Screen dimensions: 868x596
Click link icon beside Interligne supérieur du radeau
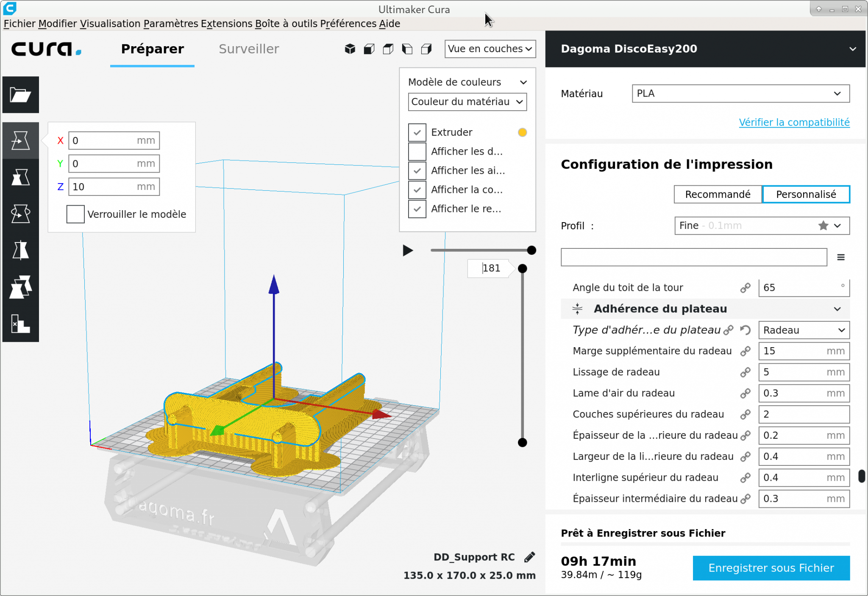click(745, 478)
